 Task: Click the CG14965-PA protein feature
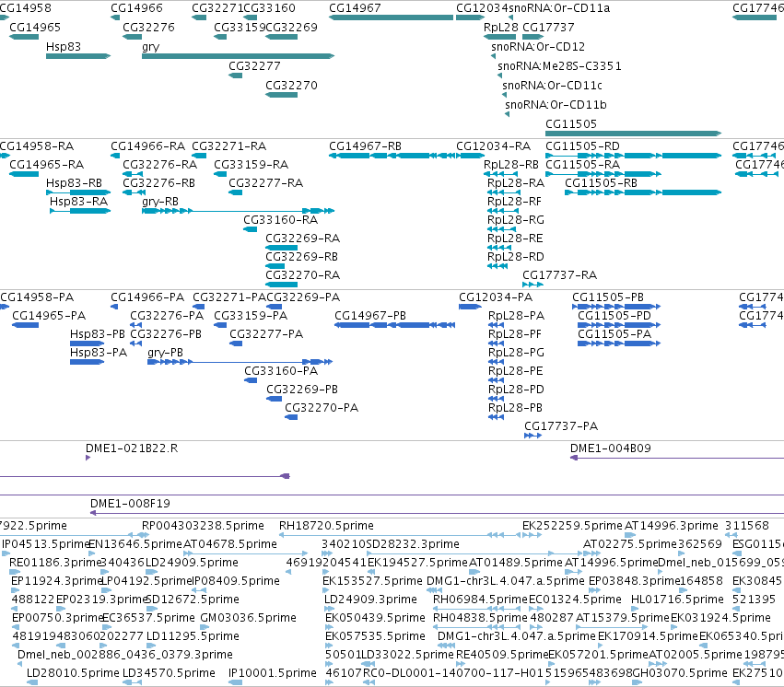click(x=25, y=325)
